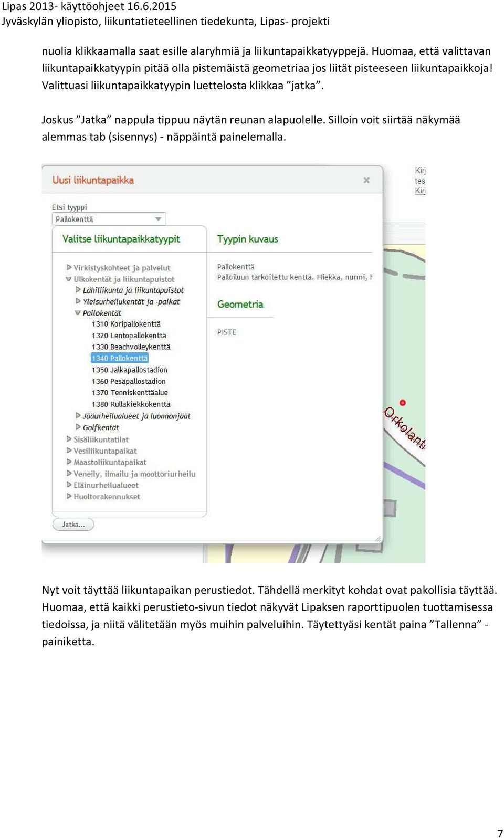Expand Veneily, ilmailu ja moottoriurheilu
Viewport: 504px width, 838px height.
coord(69,474)
